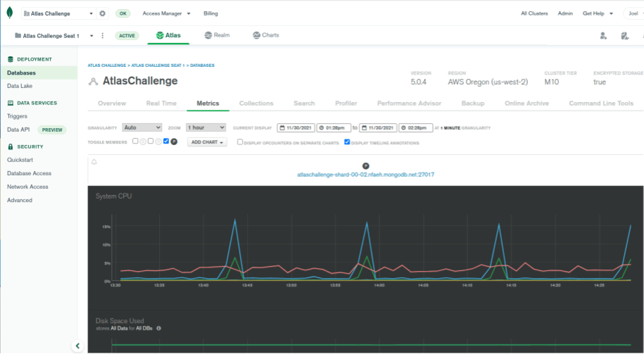644x354 pixels.
Task: Open the Collections tab
Action: pyautogui.click(x=256, y=103)
